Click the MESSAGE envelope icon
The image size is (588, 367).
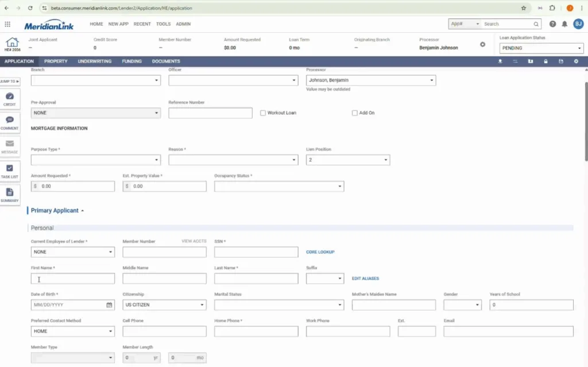pyautogui.click(x=10, y=145)
